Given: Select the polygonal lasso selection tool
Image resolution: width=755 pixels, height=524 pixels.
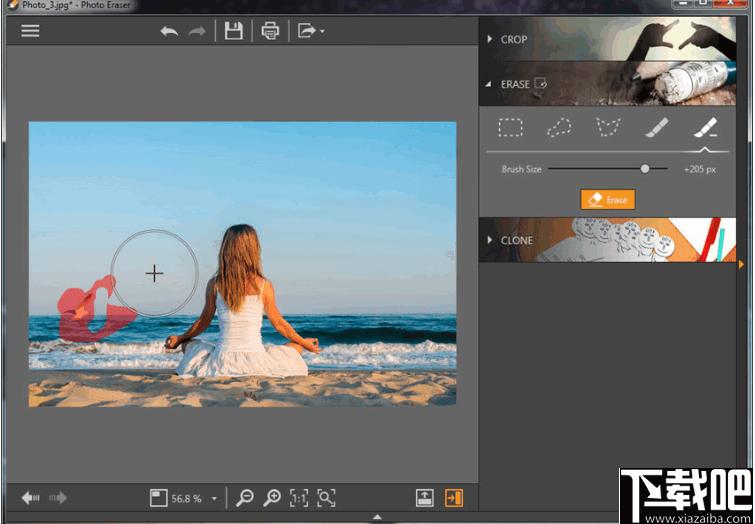Looking at the screenshot, I should (608, 128).
